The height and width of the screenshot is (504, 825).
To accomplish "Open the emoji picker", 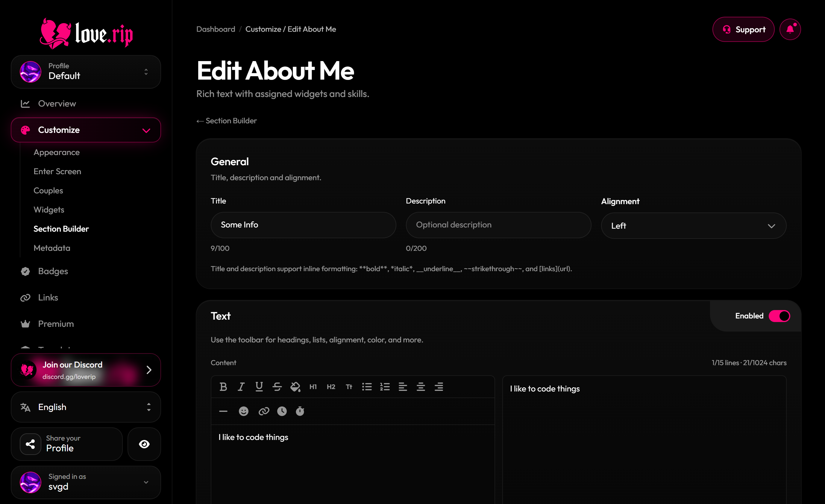I will click(243, 411).
